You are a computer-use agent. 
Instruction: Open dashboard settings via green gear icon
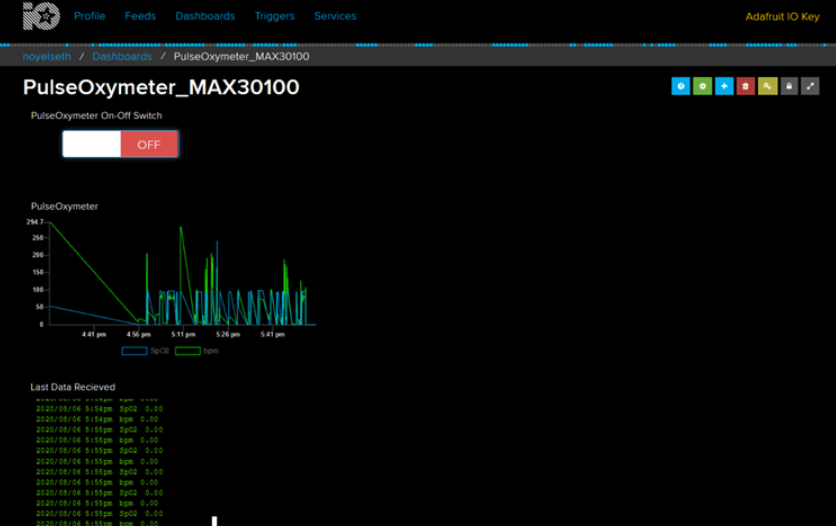pyautogui.click(x=703, y=87)
